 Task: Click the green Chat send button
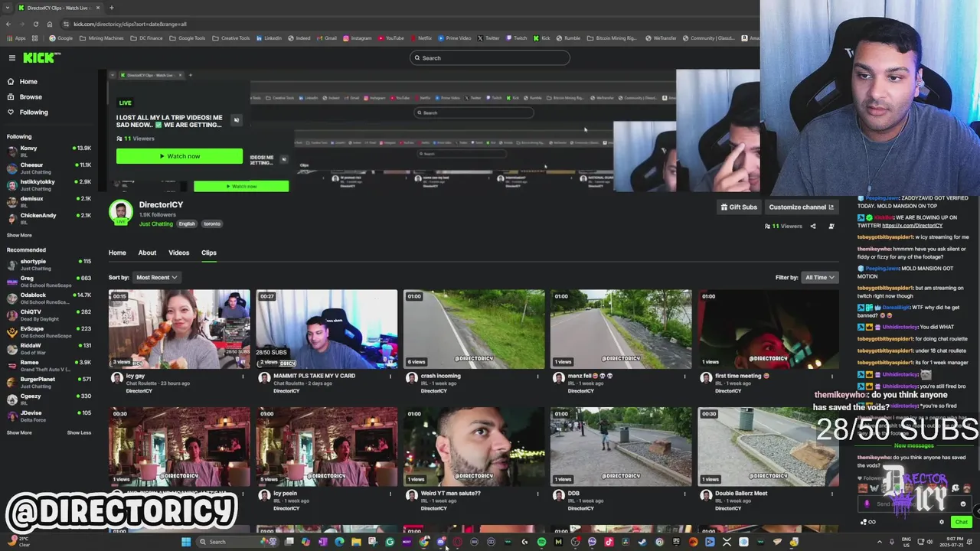(x=961, y=522)
